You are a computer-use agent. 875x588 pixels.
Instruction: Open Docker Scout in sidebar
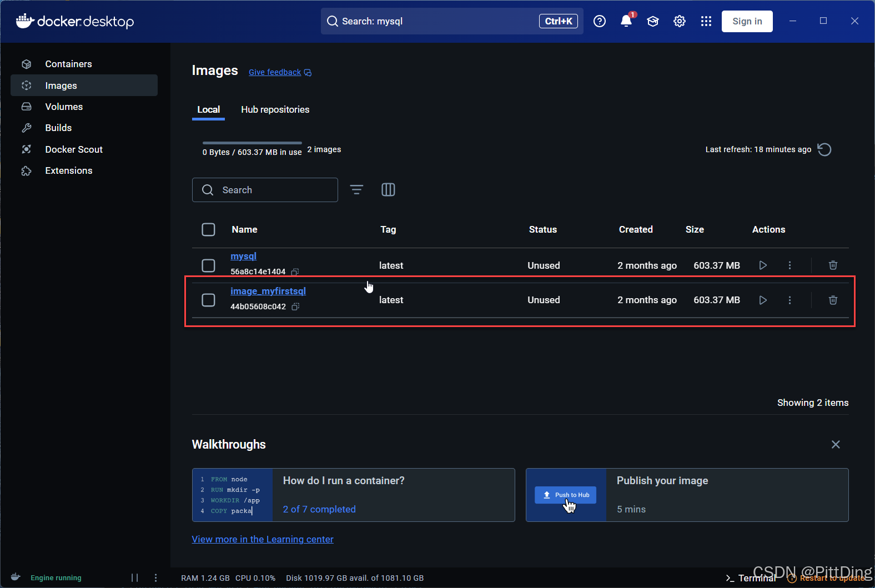[x=84, y=149]
